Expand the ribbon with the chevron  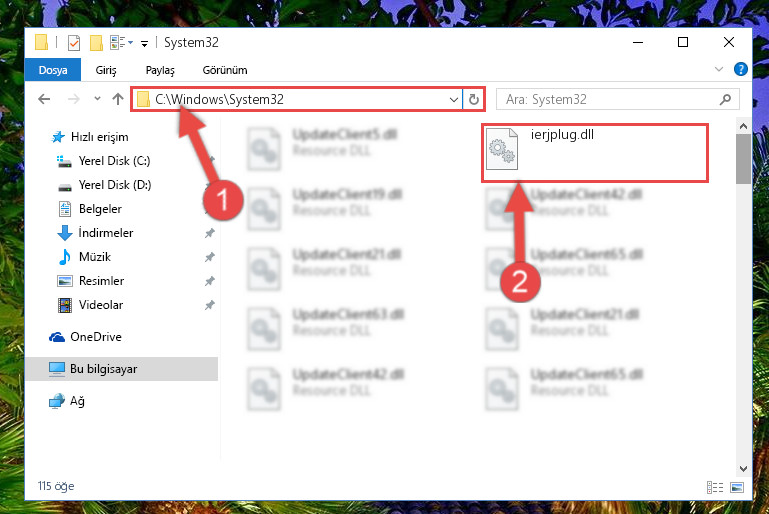(718, 70)
